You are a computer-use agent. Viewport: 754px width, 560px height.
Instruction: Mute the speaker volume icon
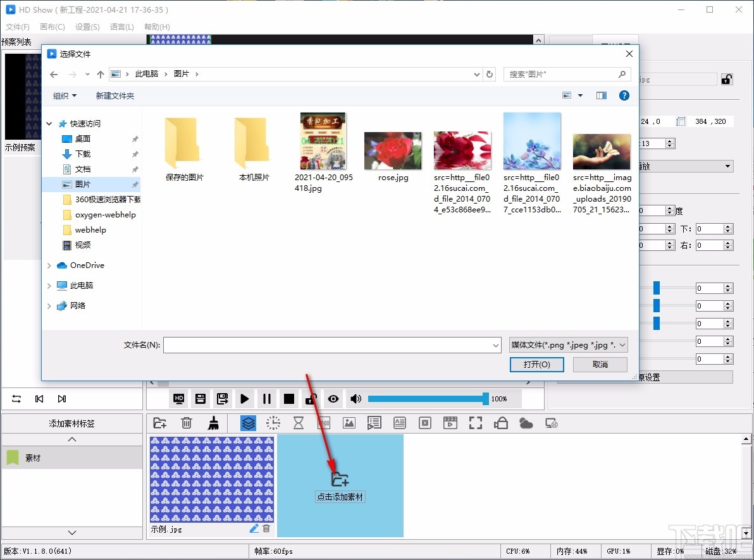pyautogui.click(x=356, y=398)
